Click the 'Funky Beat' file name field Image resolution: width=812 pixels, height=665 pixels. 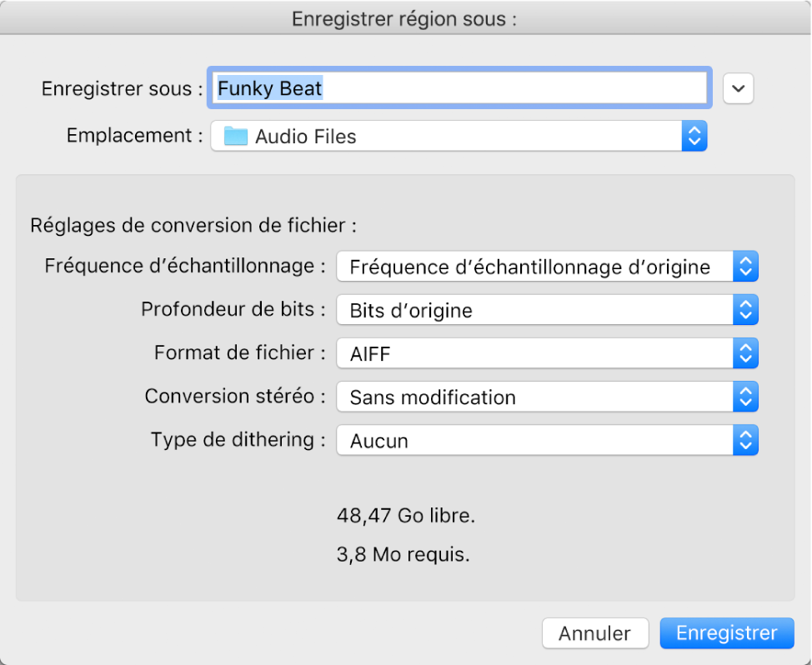tap(459, 88)
